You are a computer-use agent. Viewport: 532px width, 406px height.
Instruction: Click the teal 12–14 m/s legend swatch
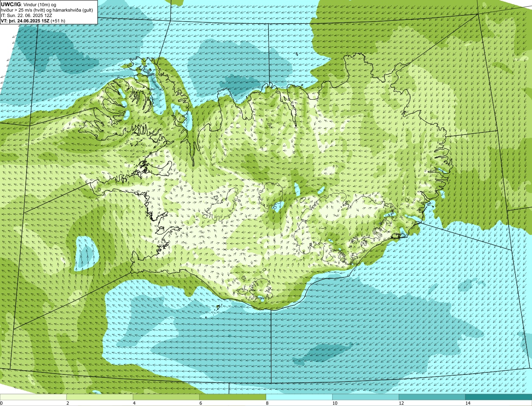[x=432, y=397]
